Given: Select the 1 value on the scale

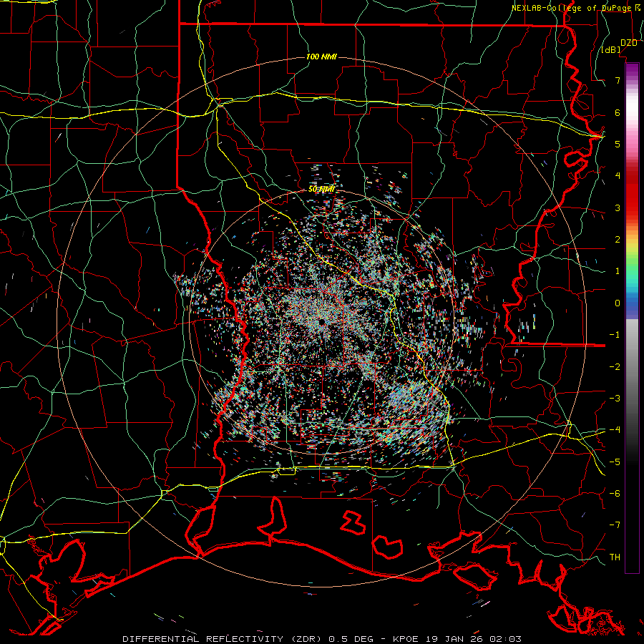Looking at the screenshot, I should tap(618, 271).
